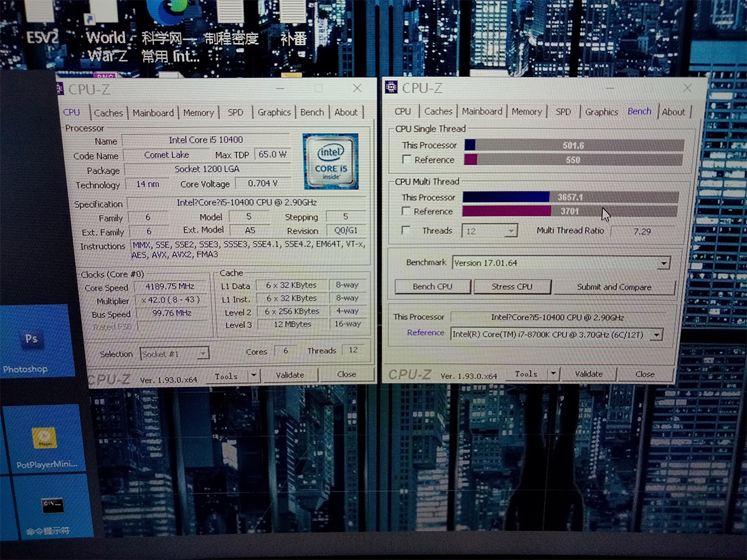Viewport: 747px width, 560px height.
Task: Tick the Threads checkbox in the Bench tab
Action: click(x=406, y=230)
